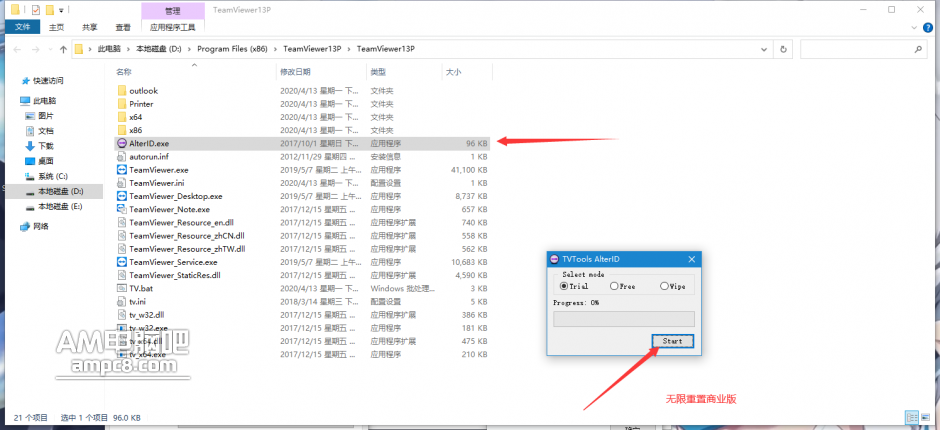Click the new folder icon in quick access toolbar
The width and height of the screenshot is (940, 430).
[50, 10]
